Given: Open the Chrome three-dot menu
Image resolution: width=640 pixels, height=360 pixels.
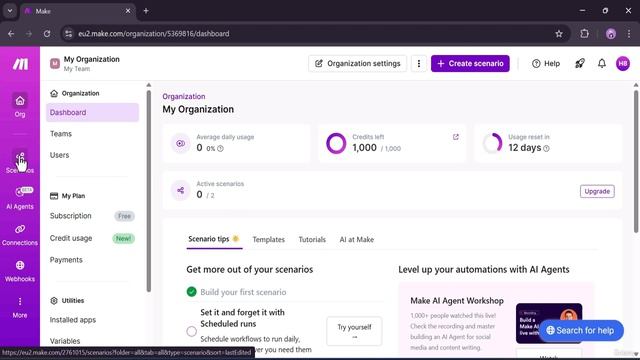Looking at the screenshot, I should point(629,34).
